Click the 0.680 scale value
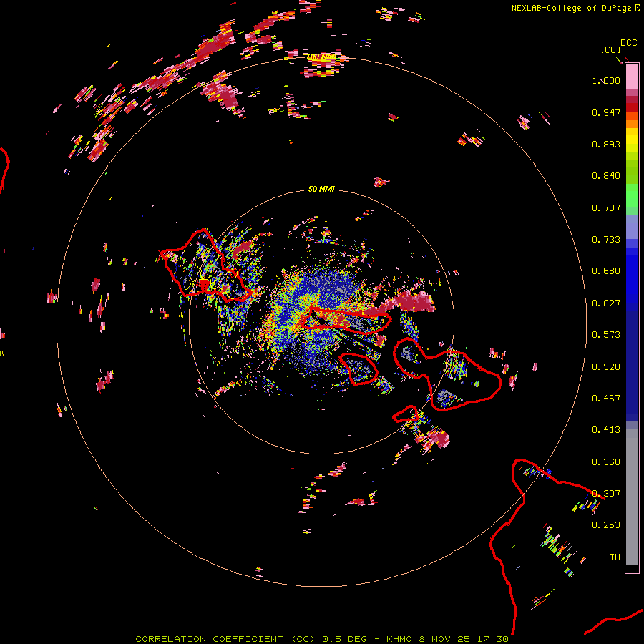The width and height of the screenshot is (644, 644). point(606,271)
